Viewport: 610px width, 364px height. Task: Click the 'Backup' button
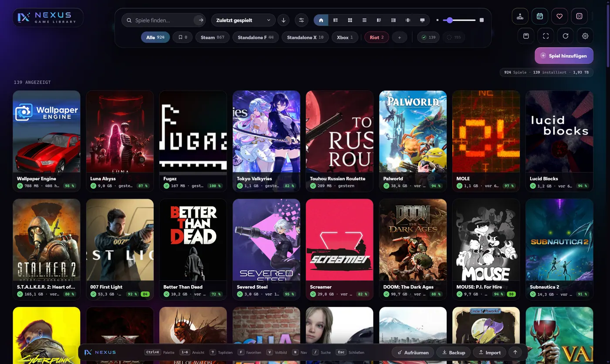pos(453,352)
